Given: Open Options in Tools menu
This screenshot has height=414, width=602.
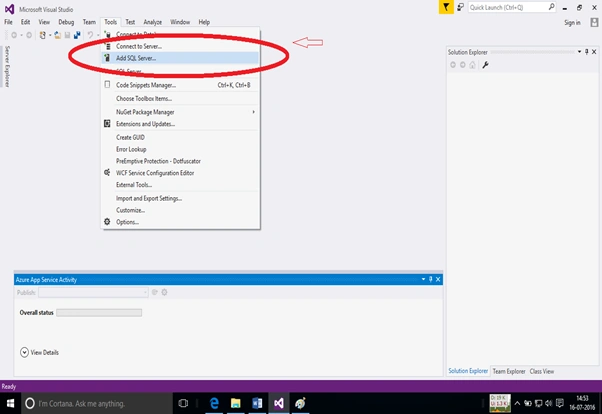Looking at the screenshot, I should point(180,222).
